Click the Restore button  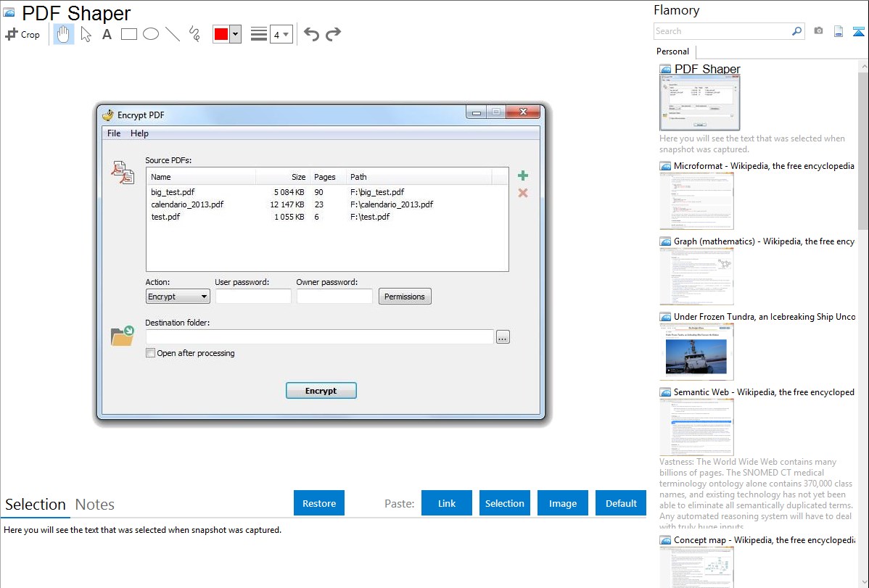tap(319, 502)
